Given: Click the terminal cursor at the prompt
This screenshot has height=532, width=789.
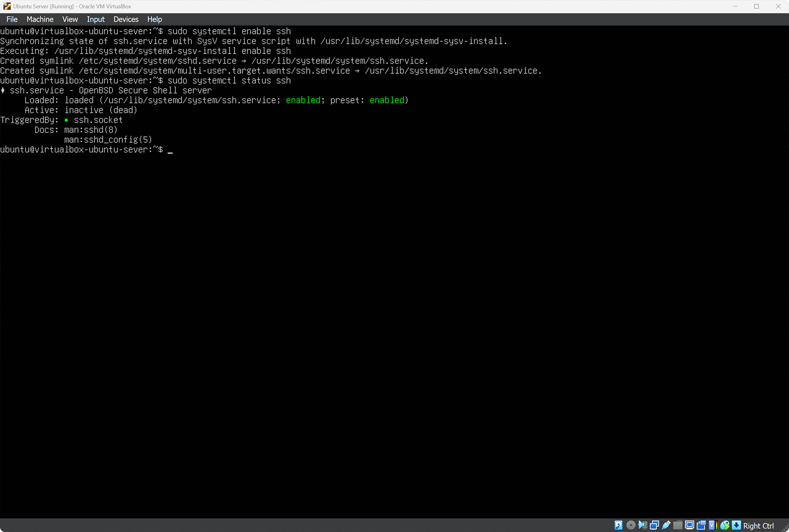Looking at the screenshot, I should tap(170, 150).
